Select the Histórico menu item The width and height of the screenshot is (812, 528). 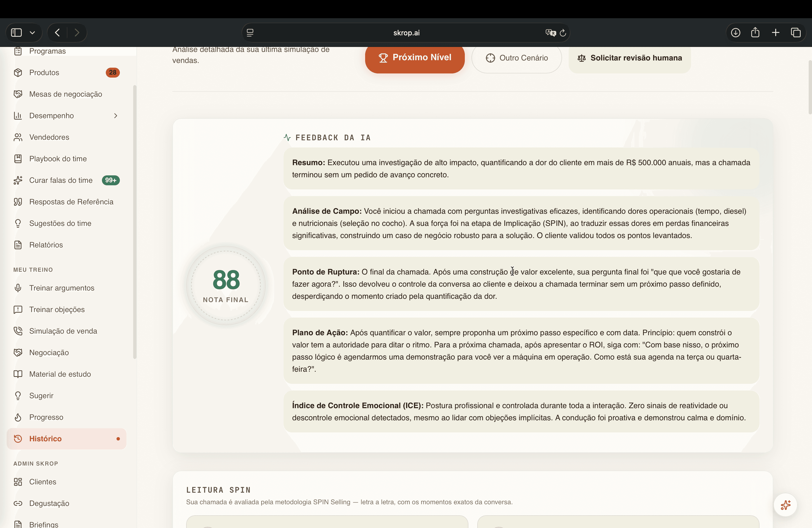coord(67,439)
